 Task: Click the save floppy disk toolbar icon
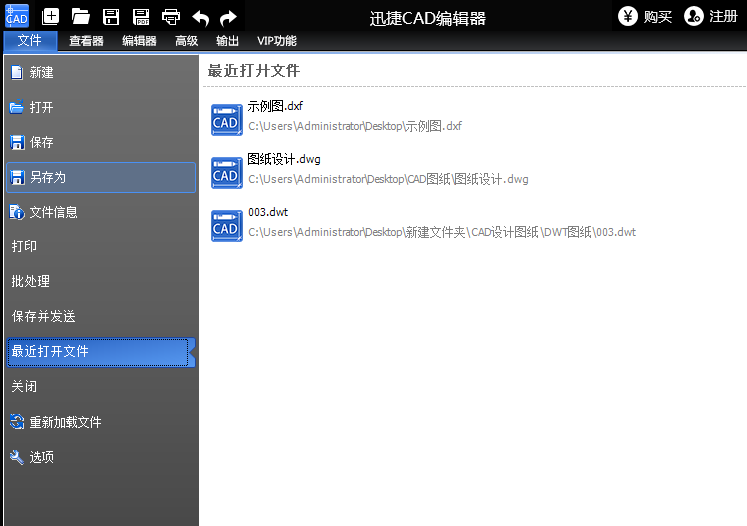(x=111, y=16)
